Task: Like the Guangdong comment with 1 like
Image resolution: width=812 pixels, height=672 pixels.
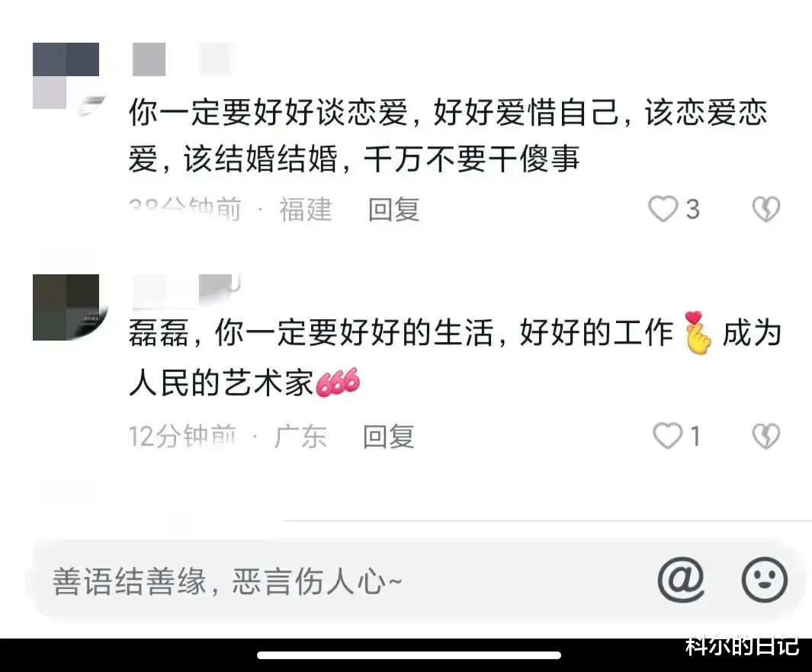Action: point(668,436)
